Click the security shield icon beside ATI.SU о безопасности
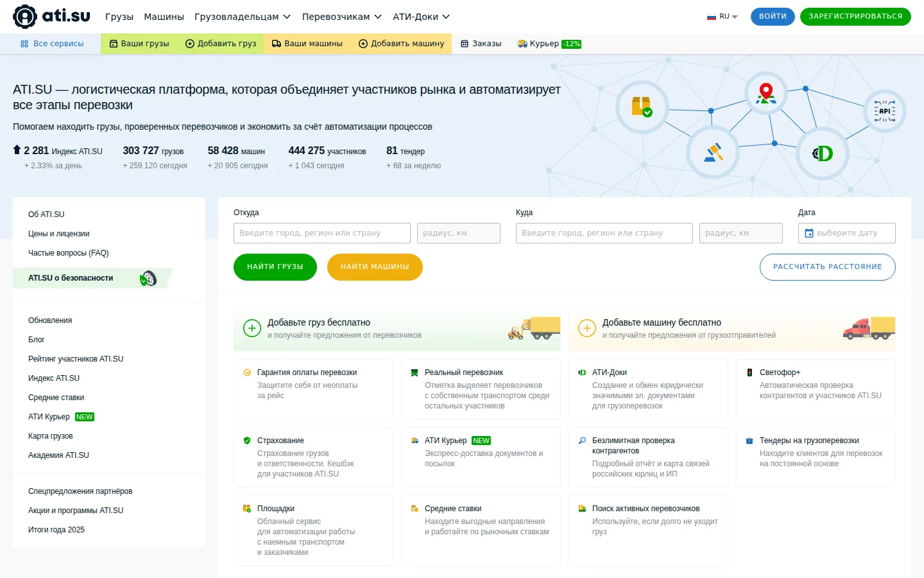The height and width of the screenshot is (578, 924). click(x=148, y=278)
